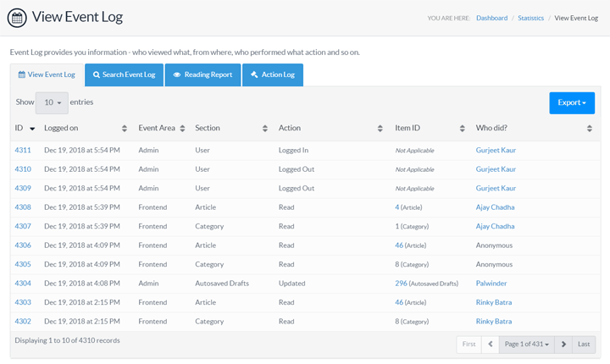Viewport: 610px width, 364px height.
Task: Sort by Action column arrows
Action: (x=380, y=129)
